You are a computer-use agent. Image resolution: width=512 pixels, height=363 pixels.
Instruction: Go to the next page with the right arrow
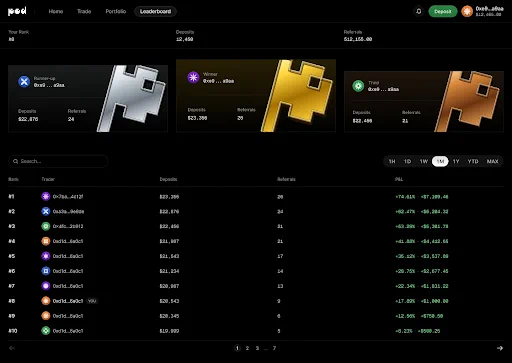500,348
